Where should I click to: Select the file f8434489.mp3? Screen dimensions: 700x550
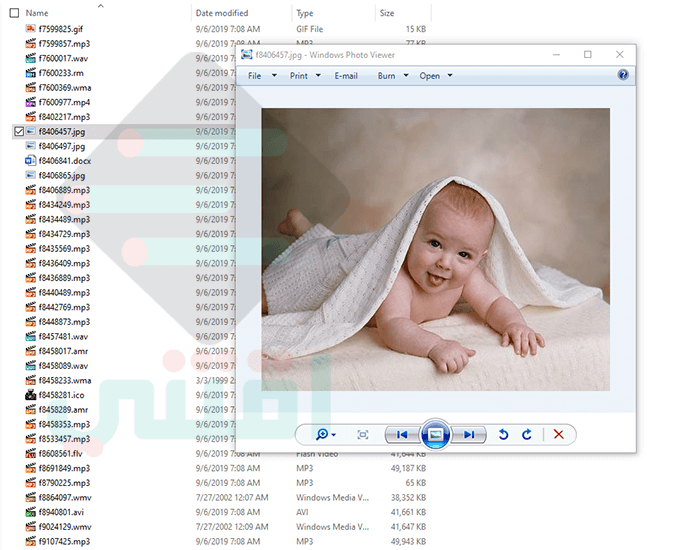(64, 219)
